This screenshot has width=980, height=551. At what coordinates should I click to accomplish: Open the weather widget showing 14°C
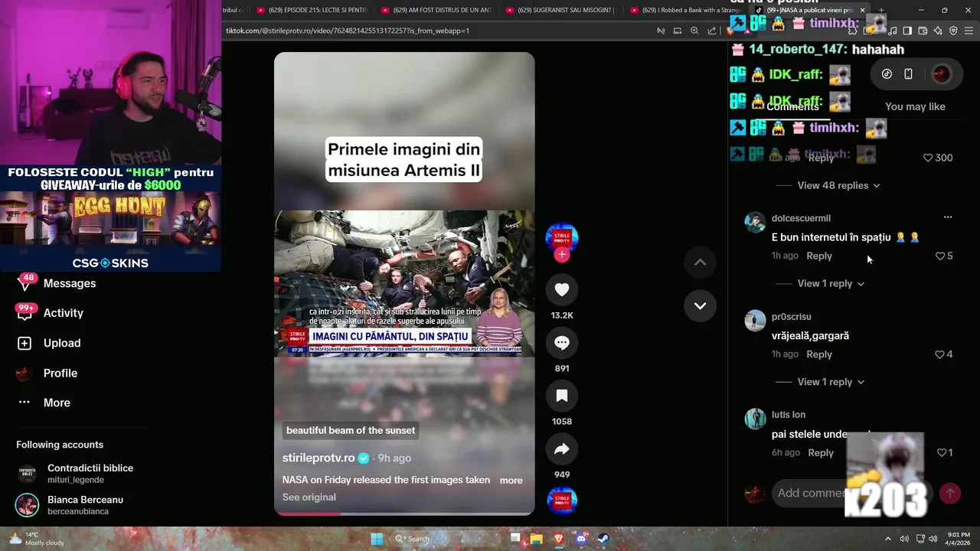(x=35, y=539)
